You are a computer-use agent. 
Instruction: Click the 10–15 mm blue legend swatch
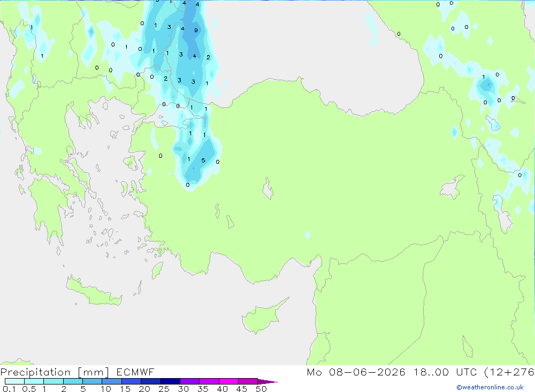pyautogui.click(x=112, y=381)
